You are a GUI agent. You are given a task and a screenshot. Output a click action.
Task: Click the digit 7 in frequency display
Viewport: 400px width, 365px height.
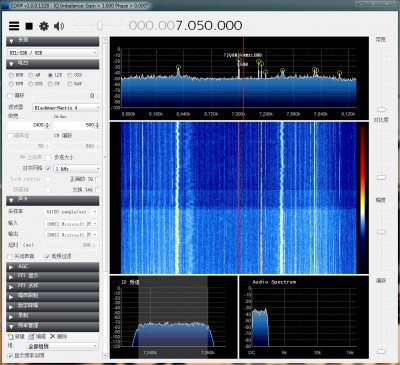(x=179, y=26)
